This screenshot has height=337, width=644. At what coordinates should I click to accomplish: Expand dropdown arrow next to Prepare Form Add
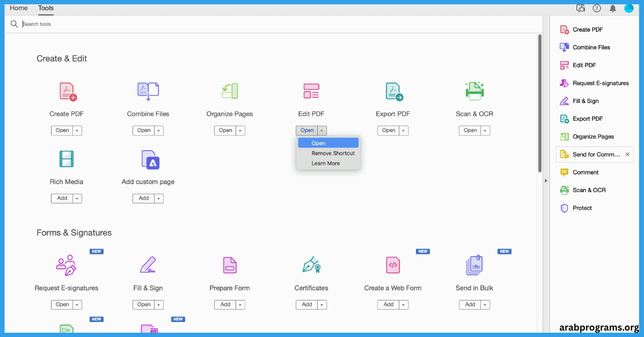click(240, 305)
